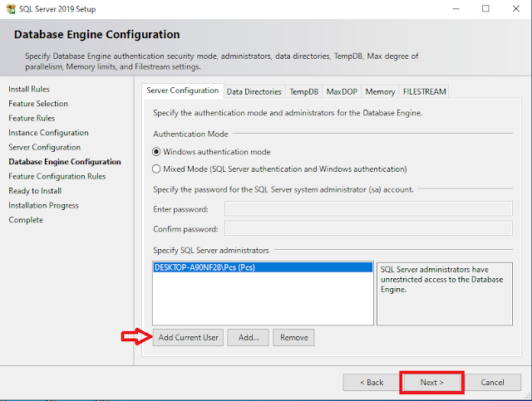Click the Confirm password field
Viewport: 532px width, 401px height.
click(x=368, y=228)
